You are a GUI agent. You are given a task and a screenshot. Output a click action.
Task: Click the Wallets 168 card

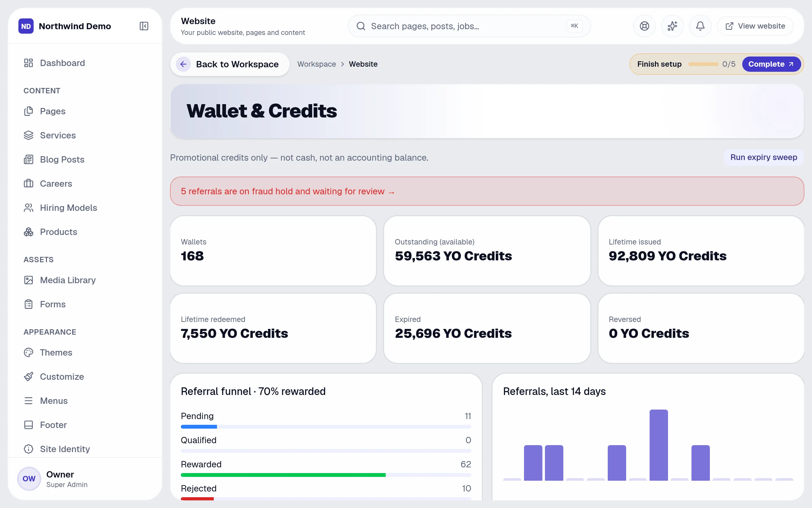pos(273,251)
